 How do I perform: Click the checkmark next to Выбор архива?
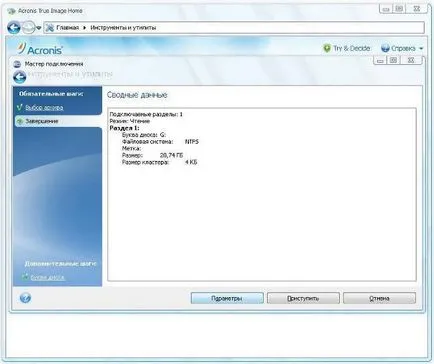[19, 107]
